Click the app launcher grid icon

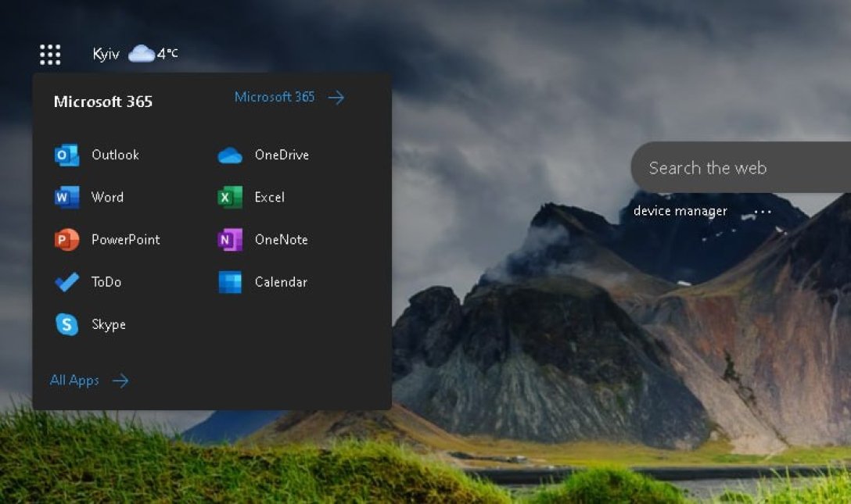point(50,54)
